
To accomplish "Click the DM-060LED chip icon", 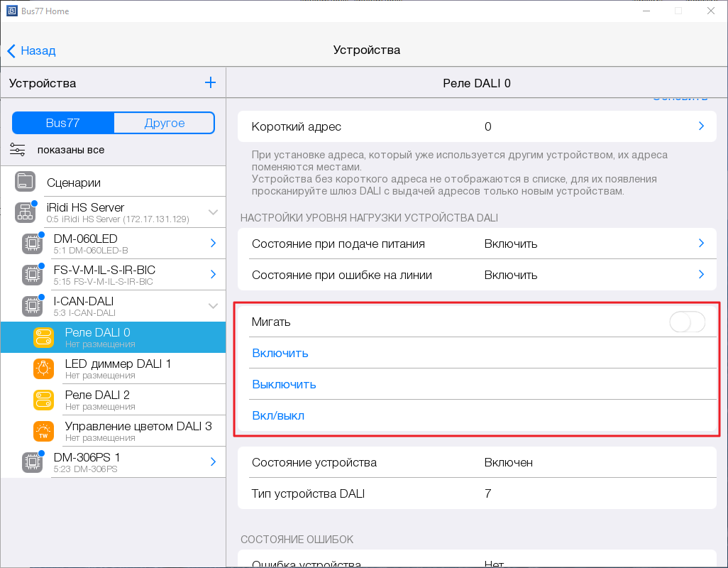I will pyautogui.click(x=31, y=244).
